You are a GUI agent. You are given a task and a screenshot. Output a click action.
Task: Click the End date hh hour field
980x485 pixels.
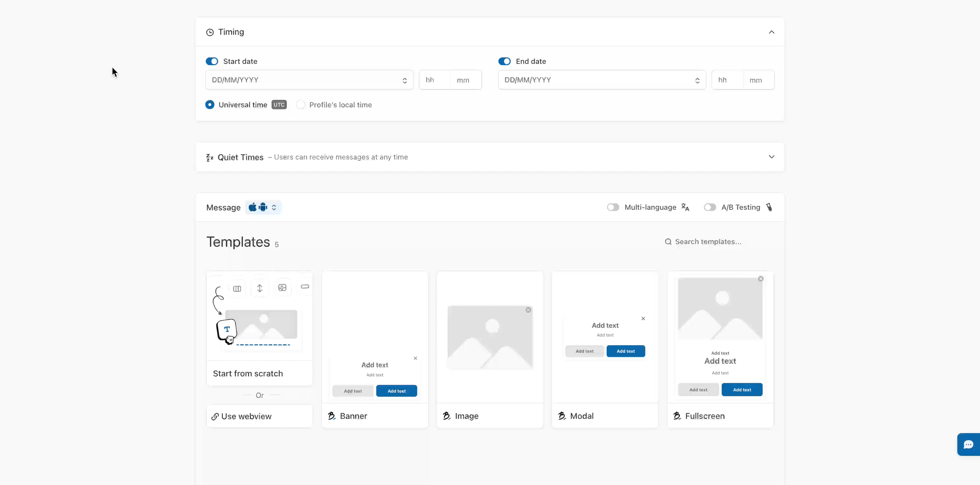click(727, 80)
